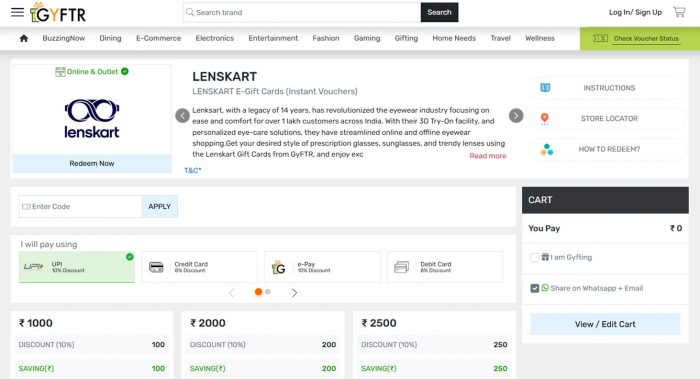Open Check Voucher Status link

tap(646, 39)
